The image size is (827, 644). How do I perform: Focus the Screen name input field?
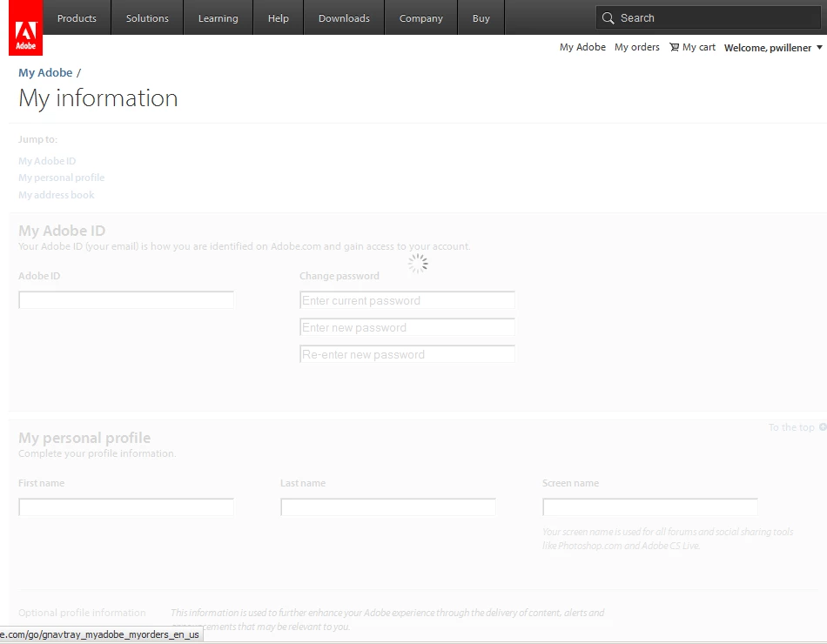click(649, 506)
